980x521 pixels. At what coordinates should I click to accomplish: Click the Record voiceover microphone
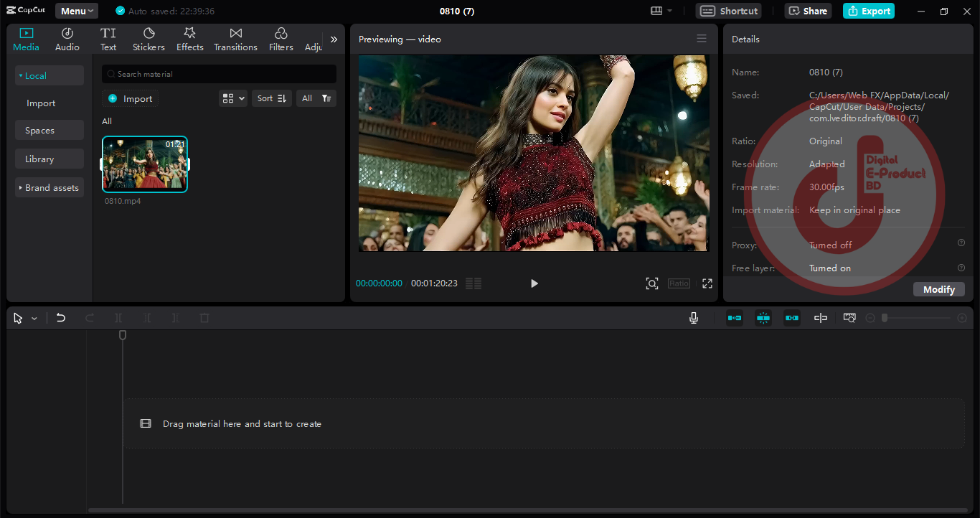pos(694,318)
